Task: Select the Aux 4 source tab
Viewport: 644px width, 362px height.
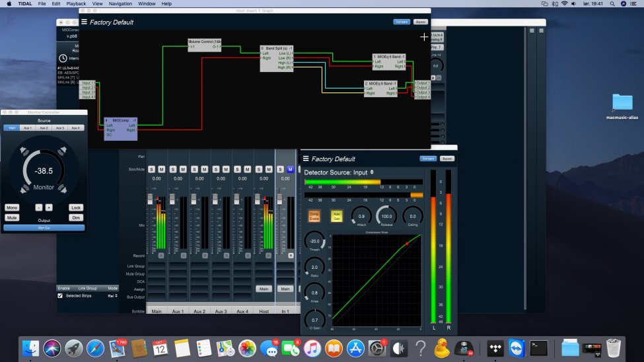Action: point(76,128)
